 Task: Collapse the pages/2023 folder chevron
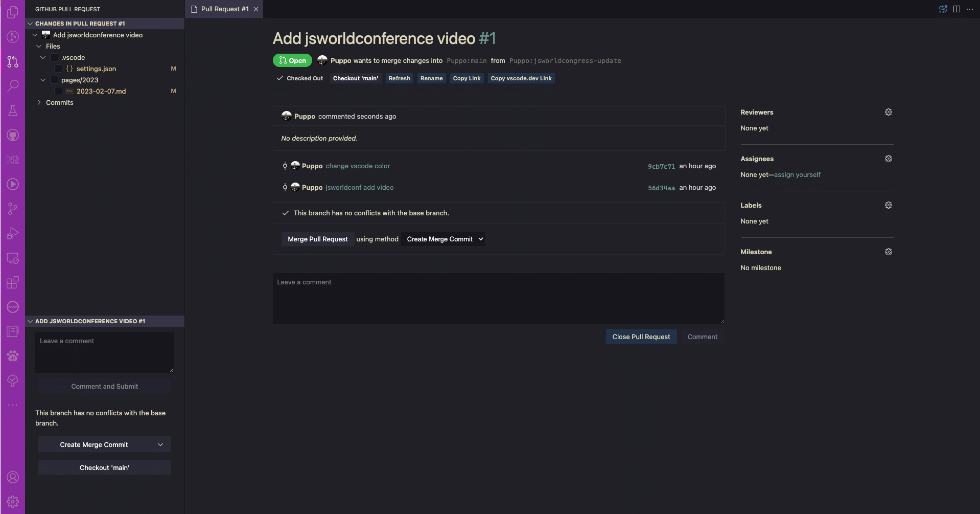pyautogui.click(x=43, y=80)
